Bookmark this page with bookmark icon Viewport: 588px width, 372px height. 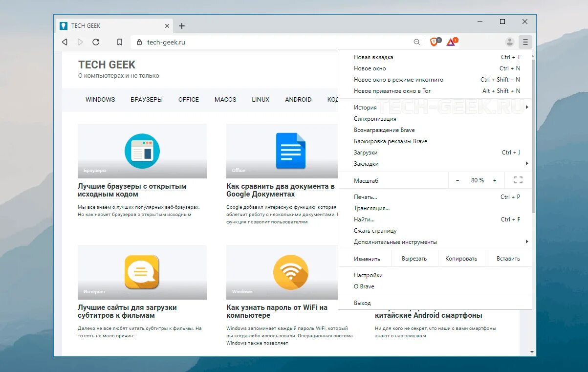click(x=120, y=42)
